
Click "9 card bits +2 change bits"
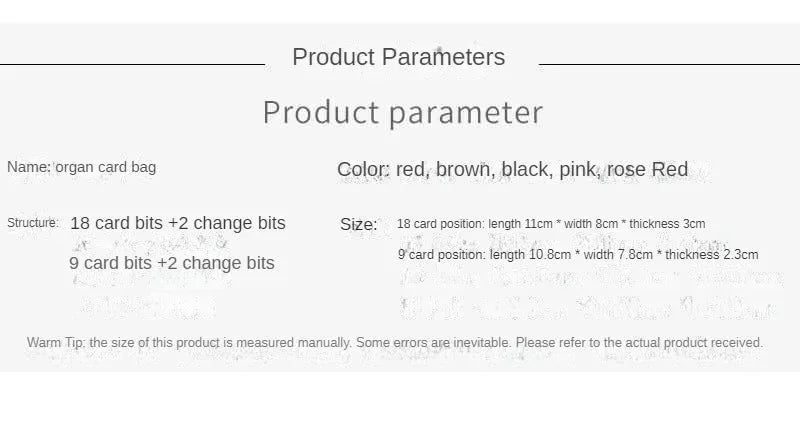pyautogui.click(x=171, y=263)
